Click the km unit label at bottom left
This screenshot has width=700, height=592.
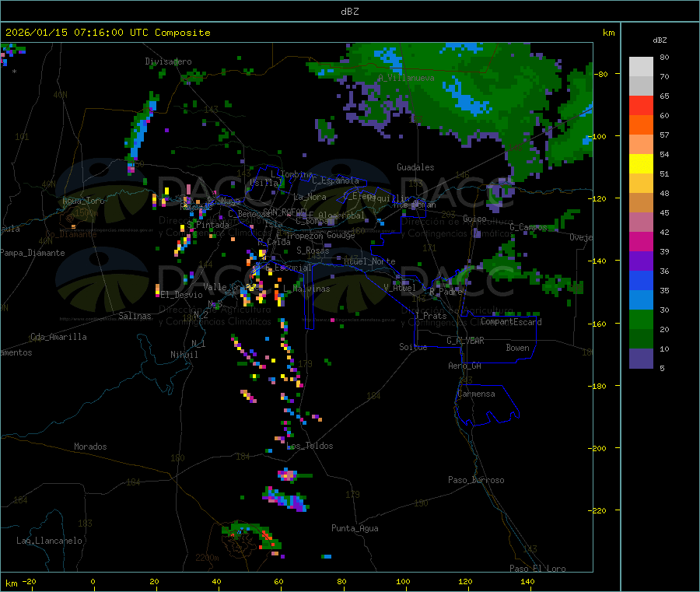click(x=11, y=583)
